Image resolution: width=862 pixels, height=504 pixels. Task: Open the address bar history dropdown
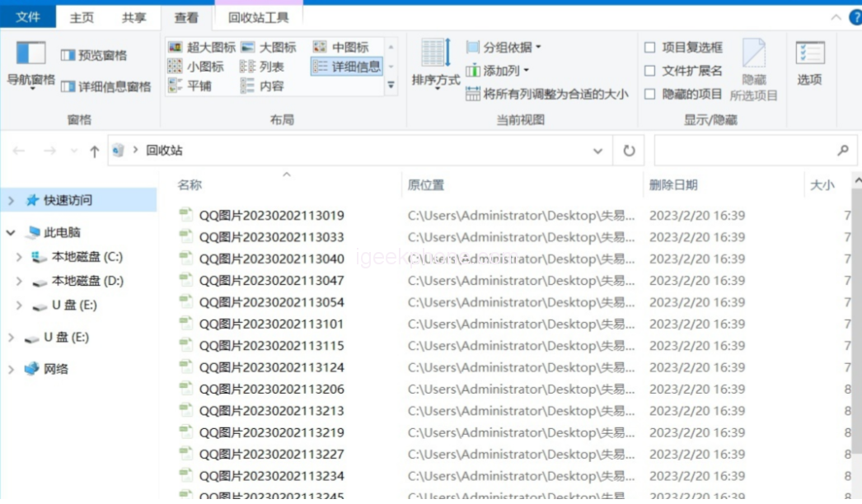[x=598, y=151]
